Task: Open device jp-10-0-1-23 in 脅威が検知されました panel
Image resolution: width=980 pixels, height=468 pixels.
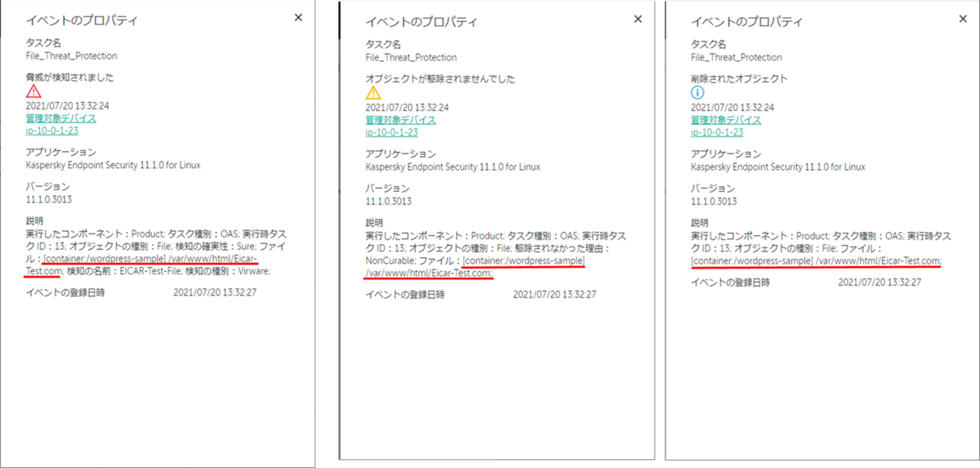Action: click(x=51, y=130)
